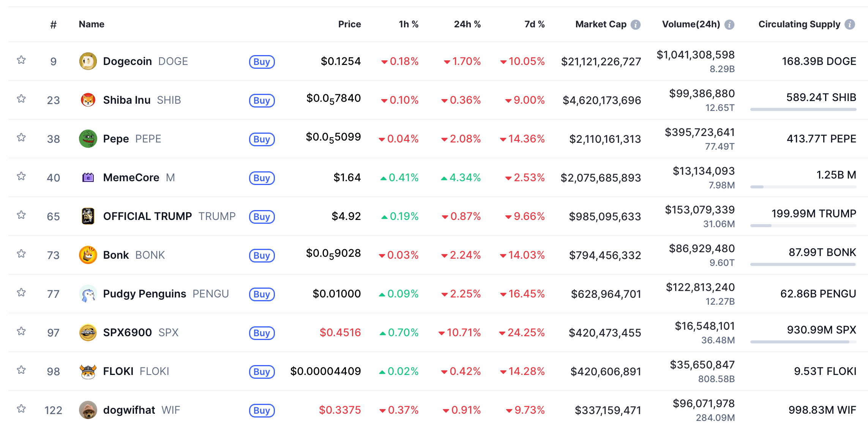The image size is (868, 427).
Task: Click the Circulating Supply info icon
Action: (x=850, y=24)
